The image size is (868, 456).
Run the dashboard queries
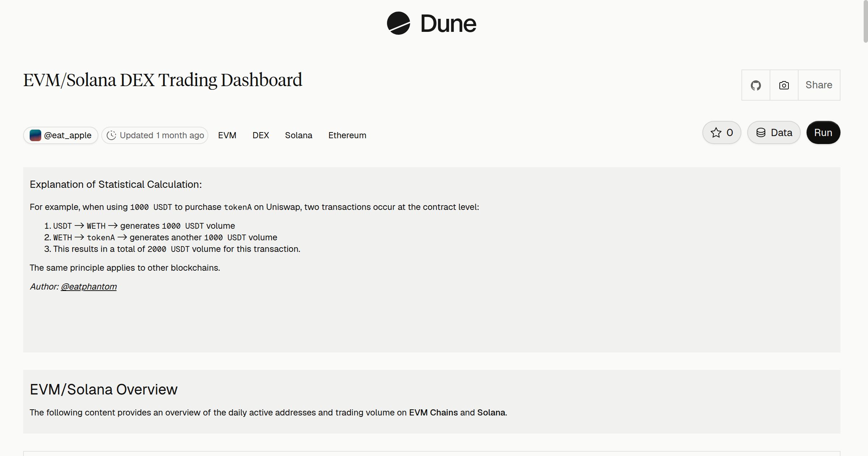click(x=823, y=132)
